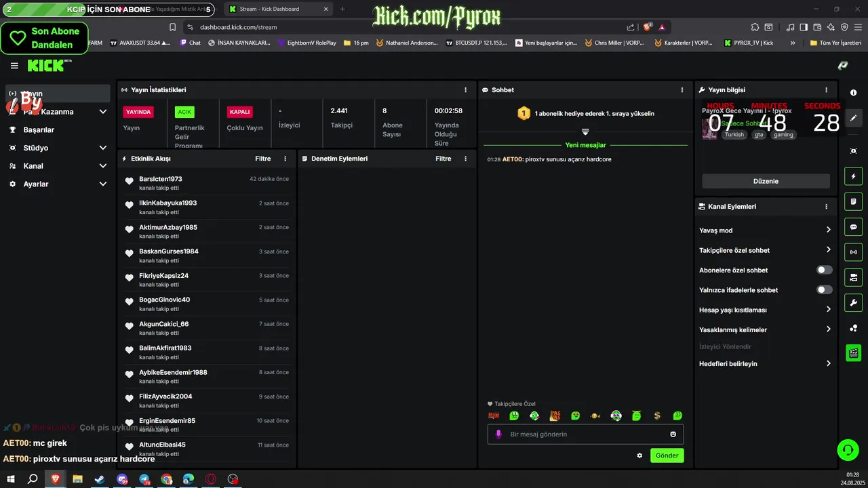Viewport: 868px width, 488px height.
Task: Expand Kanal sidebar section
Action: (103, 166)
